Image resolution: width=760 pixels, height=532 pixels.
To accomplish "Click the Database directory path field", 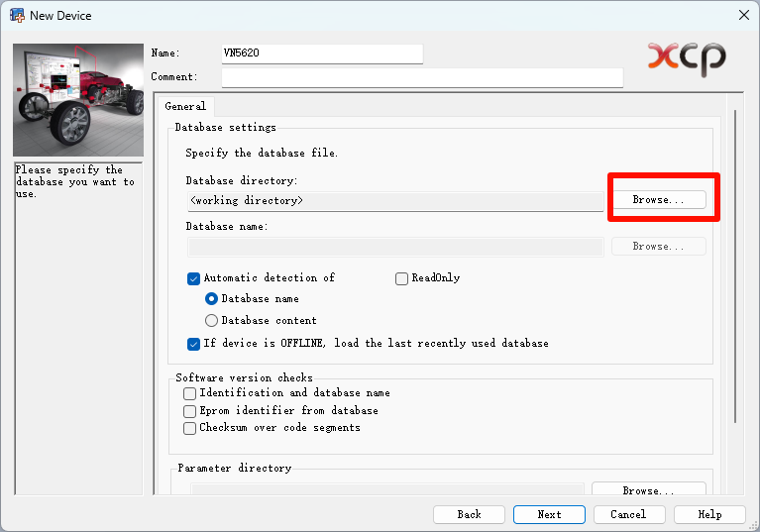I will (x=394, y=201).
